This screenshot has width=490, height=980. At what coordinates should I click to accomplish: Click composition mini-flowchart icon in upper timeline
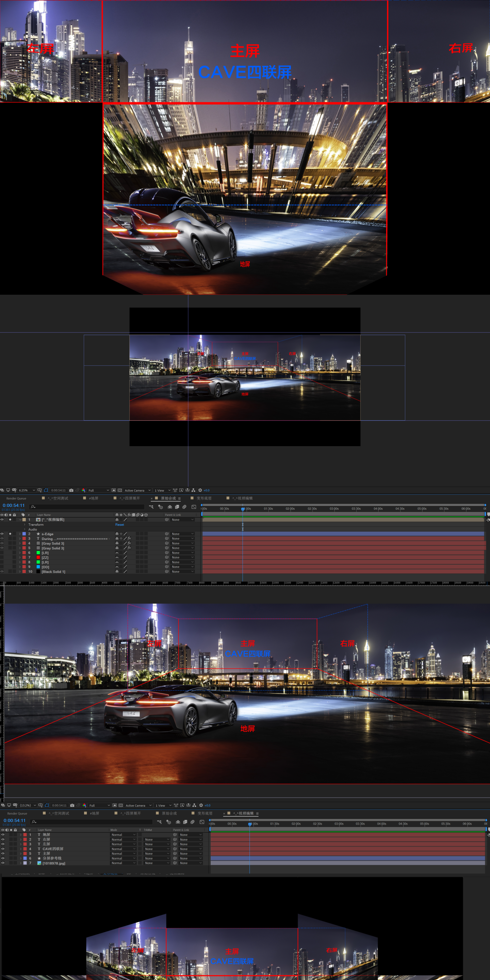pyautogui.click(x=151, y=507)
